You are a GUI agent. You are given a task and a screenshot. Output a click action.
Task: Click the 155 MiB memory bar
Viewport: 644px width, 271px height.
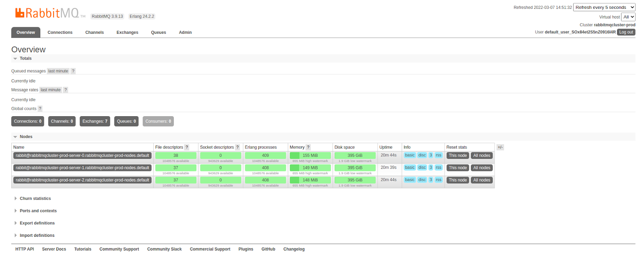click(x=310, y=156)
